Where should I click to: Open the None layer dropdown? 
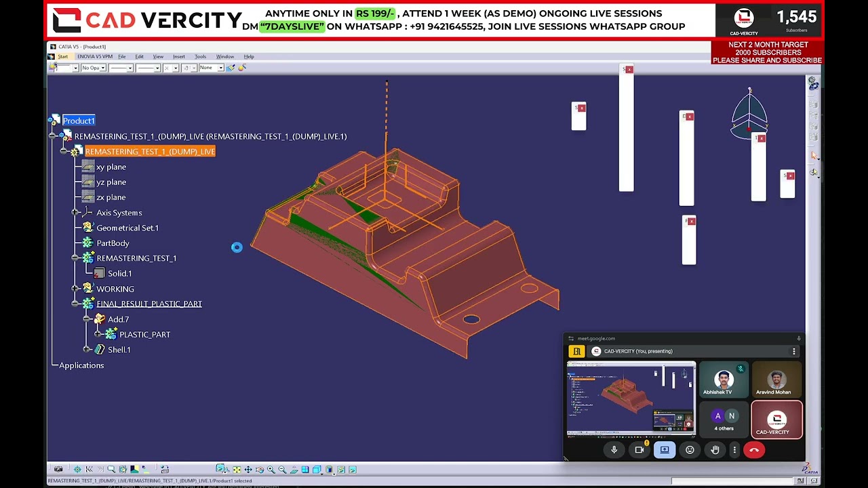coord(211,68)
